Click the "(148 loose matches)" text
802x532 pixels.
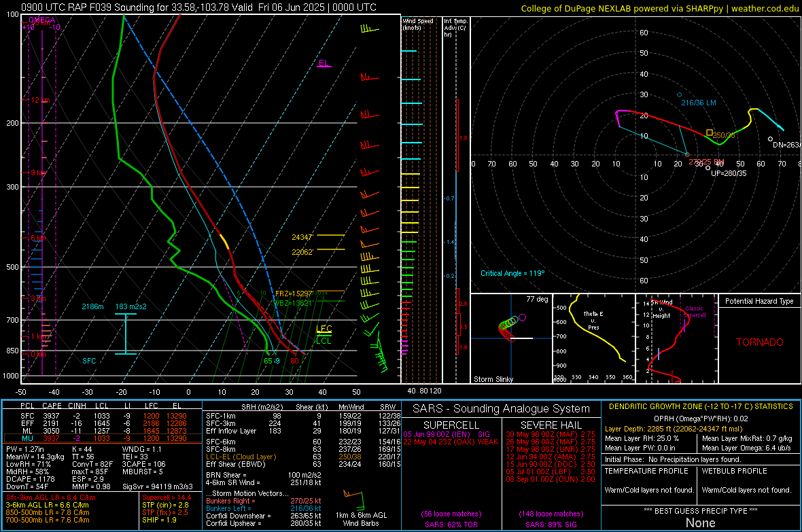[551, 514]
